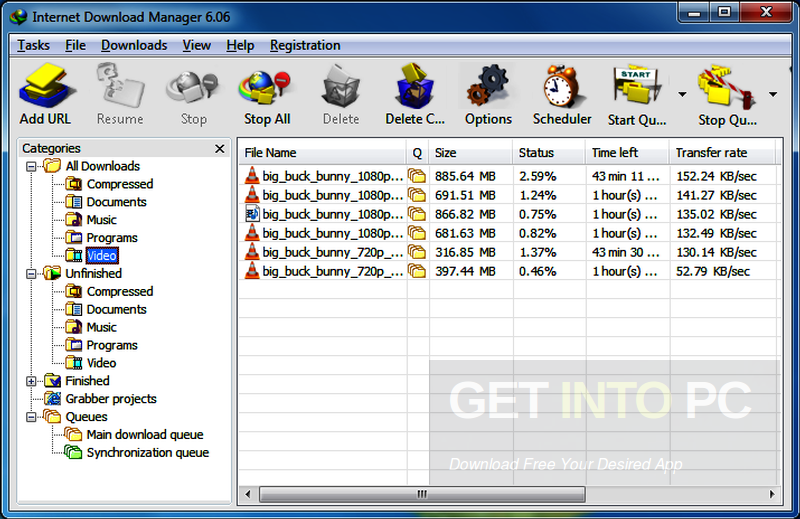
Task: Select the 691.51 MB download row
Action: (509, 195)
